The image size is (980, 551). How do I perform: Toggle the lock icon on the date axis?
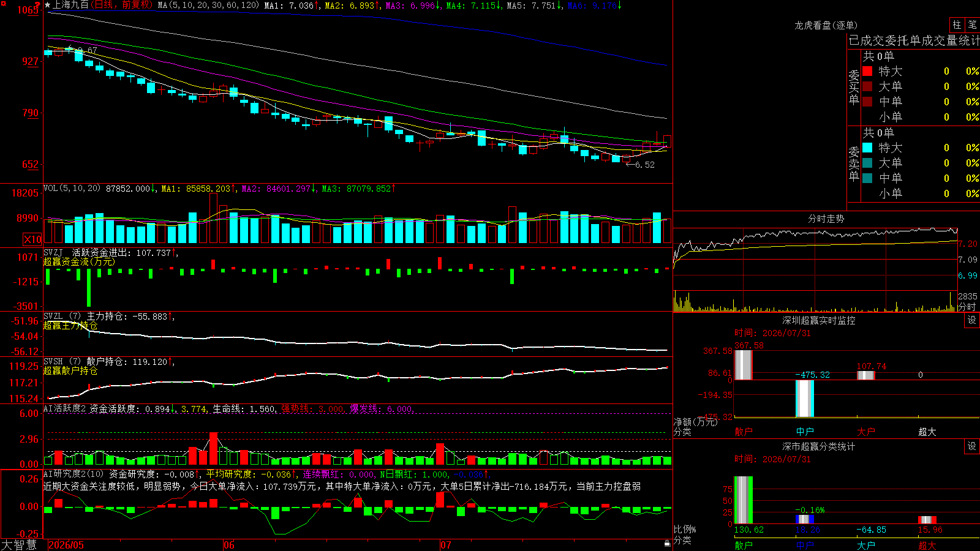point(667,544)
